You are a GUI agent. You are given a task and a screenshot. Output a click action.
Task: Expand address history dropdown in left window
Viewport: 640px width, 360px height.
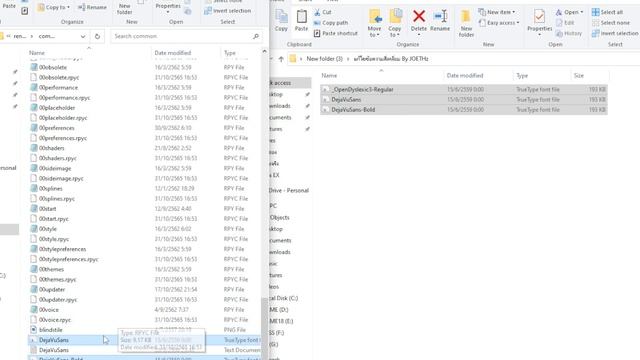pos(83,36)
